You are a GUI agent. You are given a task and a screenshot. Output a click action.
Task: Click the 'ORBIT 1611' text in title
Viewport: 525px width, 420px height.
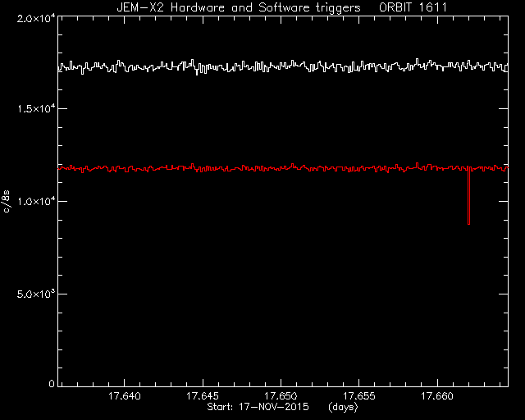[413, 7]
